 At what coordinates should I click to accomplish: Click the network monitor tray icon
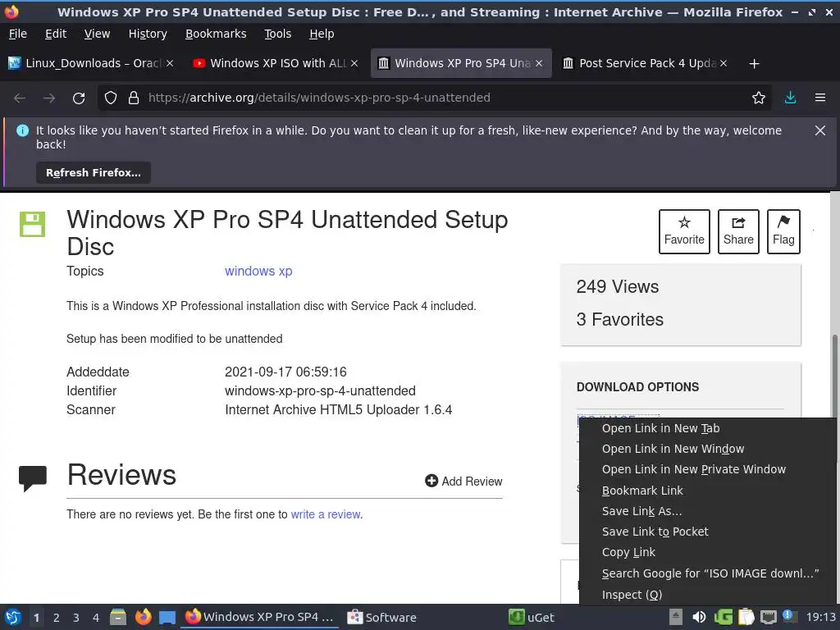coord(768,617)
